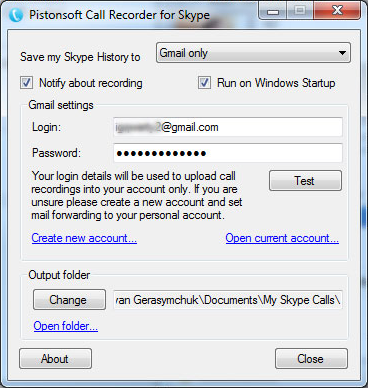368x388 pixels.
Task: Click the Pistonsoft app icon in title bar
Action: [16, 15]
